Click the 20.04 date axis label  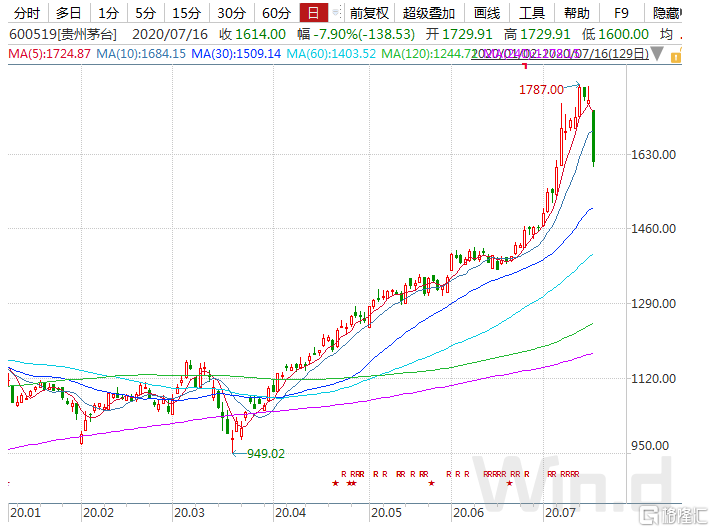point(291,513)
